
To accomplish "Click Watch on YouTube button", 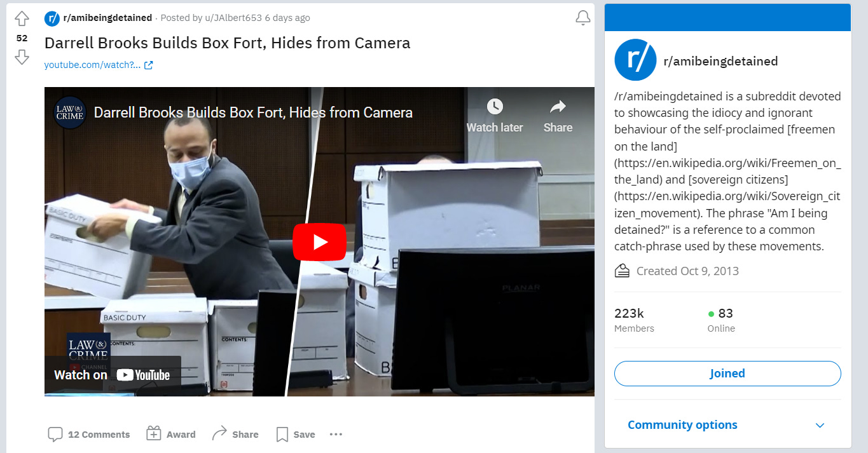I will tap(113, 375).
